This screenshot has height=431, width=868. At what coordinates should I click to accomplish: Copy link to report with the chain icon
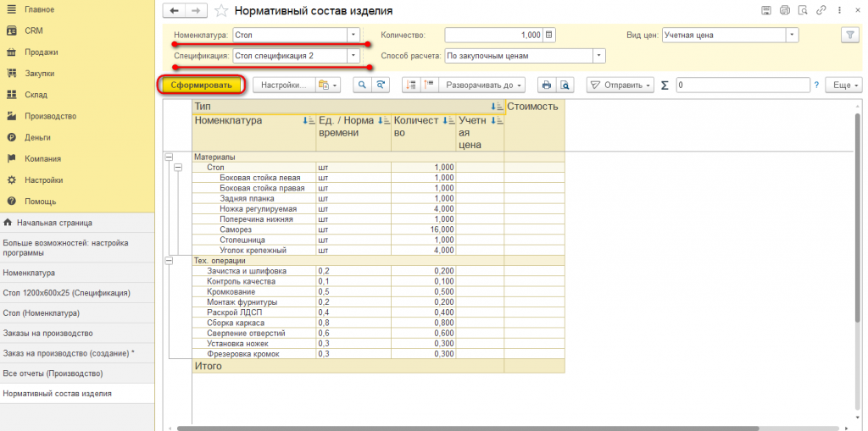pos(821,10)
